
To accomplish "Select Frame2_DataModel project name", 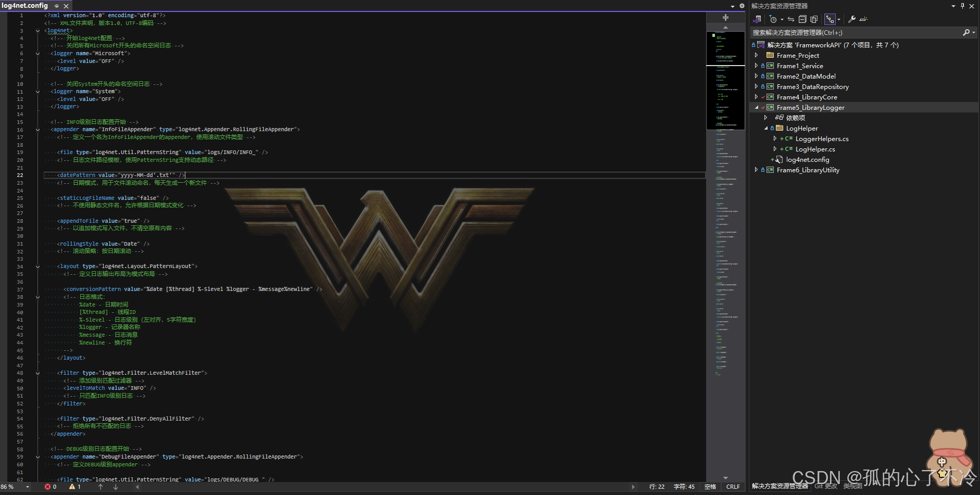I will tap(806, 77).
